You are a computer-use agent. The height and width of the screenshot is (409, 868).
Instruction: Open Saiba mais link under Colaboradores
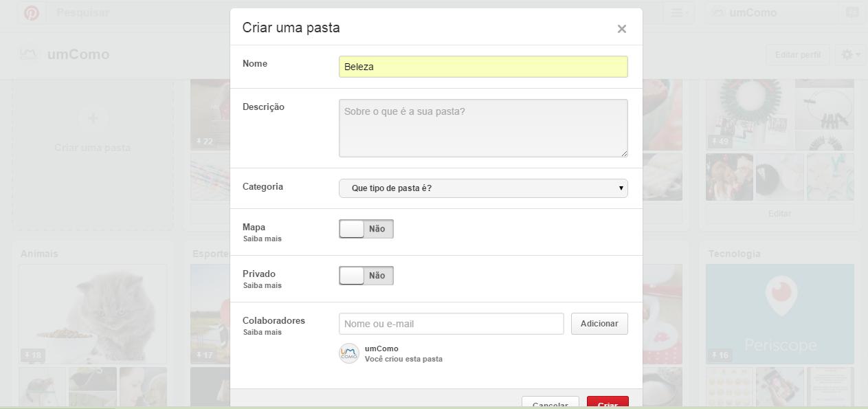(262, 333)
